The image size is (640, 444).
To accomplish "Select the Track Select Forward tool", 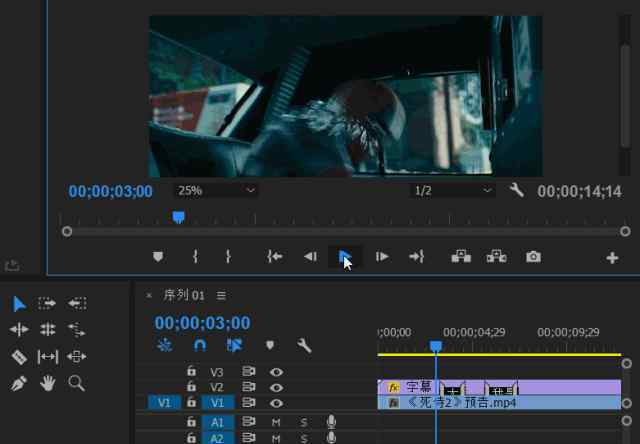I will point(47,303).
